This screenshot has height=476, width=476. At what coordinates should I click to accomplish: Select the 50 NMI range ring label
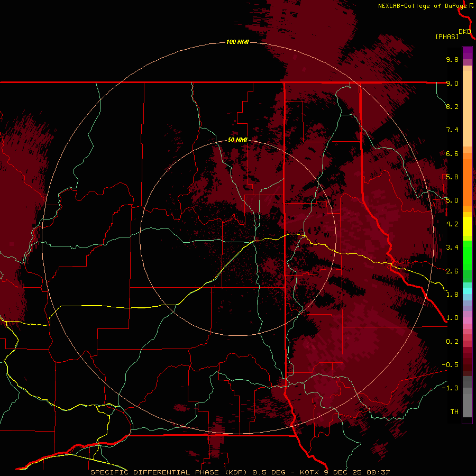coord(237,140)
